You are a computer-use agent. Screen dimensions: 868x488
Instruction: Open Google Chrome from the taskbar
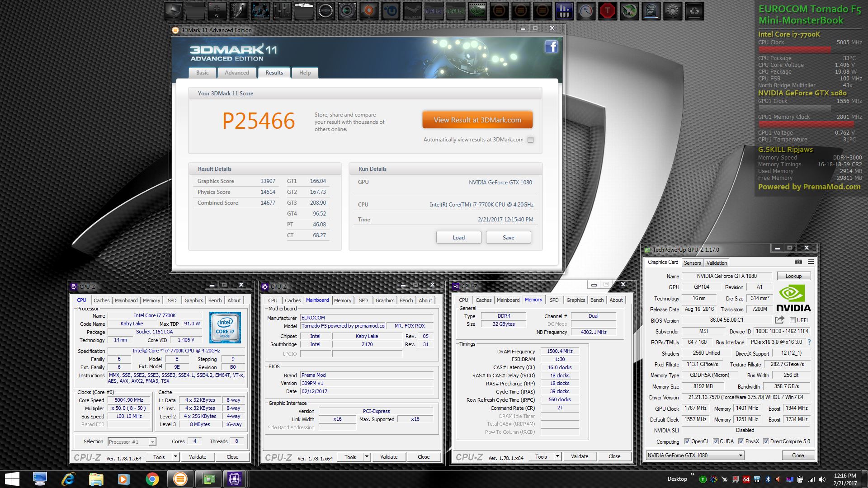pos(152,479)
